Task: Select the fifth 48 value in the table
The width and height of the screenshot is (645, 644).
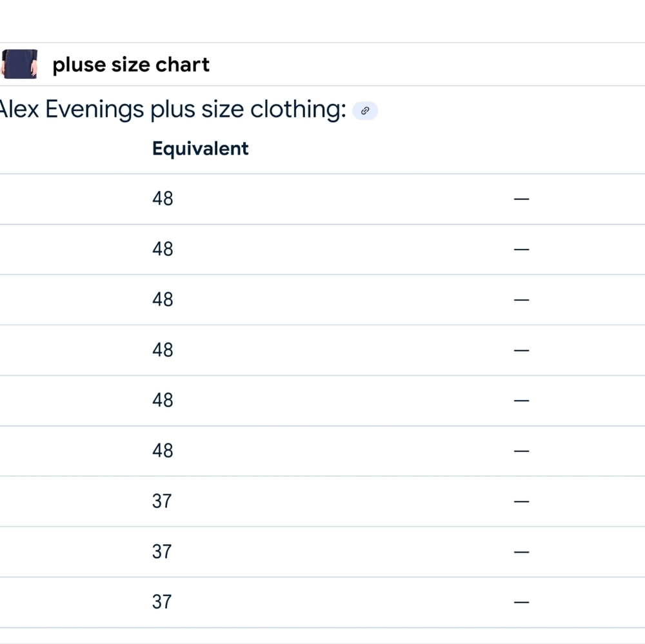Action: pyautogui.click(x=163, y=400)
